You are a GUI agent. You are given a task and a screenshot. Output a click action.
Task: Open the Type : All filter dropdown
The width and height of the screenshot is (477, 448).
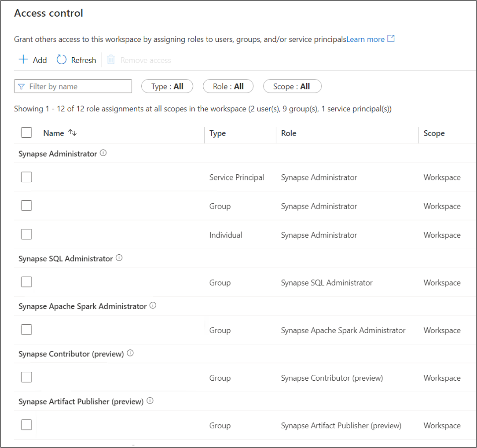[167, 87]
